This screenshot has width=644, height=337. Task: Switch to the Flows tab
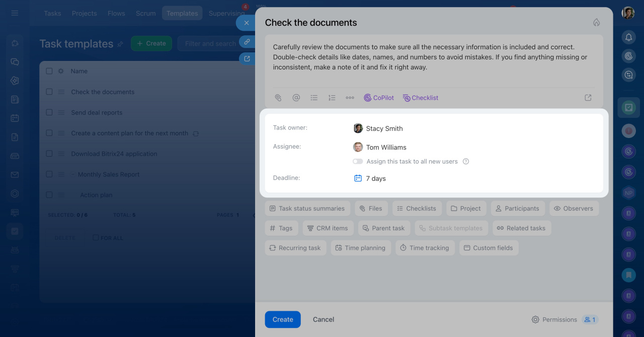(116, 13)
